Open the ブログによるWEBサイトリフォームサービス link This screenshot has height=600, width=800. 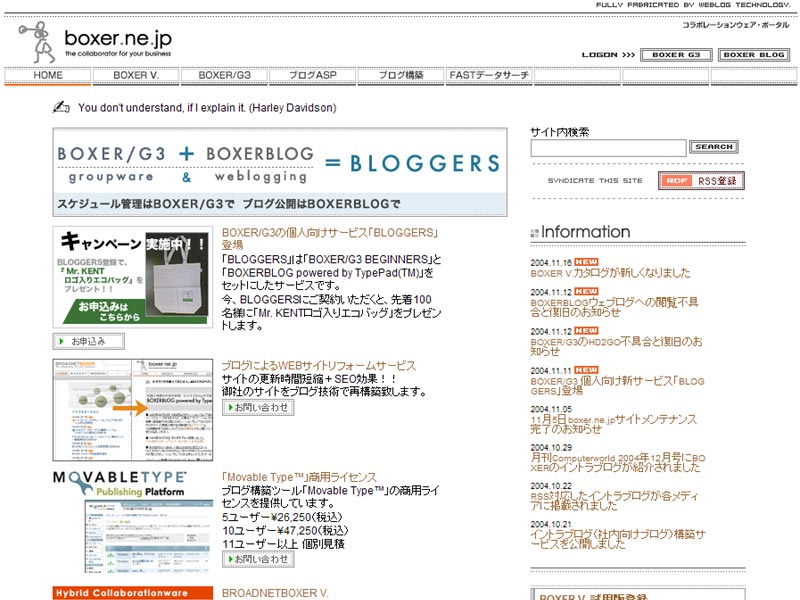pos(319,366)
